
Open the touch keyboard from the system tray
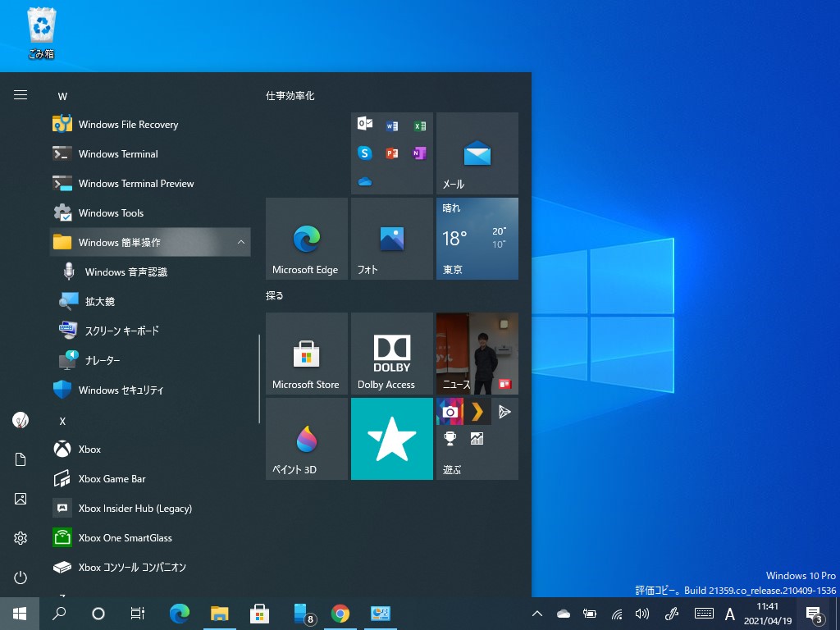704,613
